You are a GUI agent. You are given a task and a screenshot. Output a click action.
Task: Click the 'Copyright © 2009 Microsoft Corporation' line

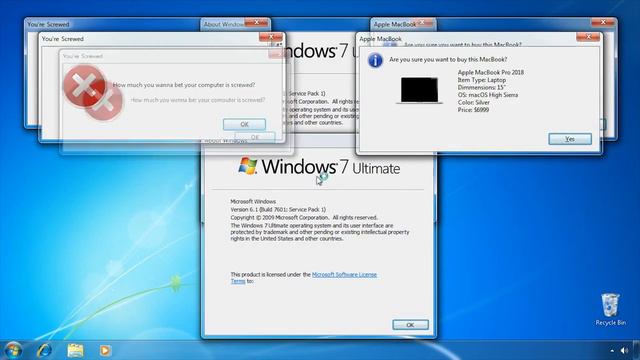(304, 218)
